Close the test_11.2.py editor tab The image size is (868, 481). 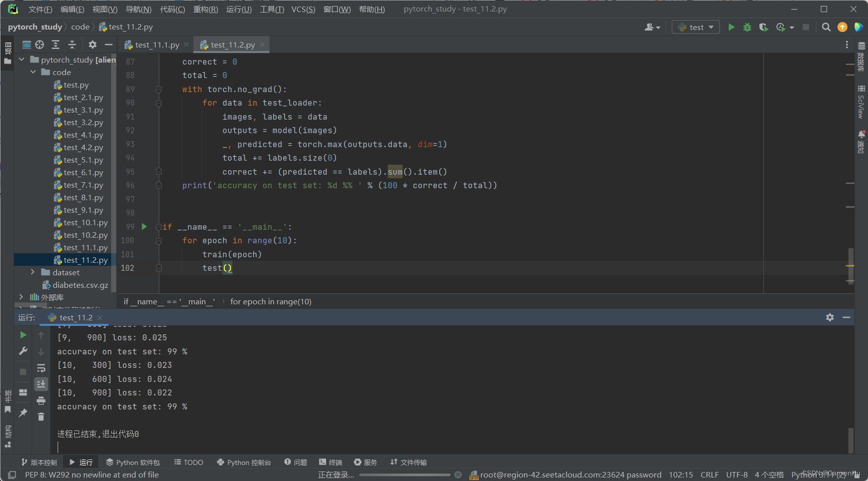pos(262,45)
